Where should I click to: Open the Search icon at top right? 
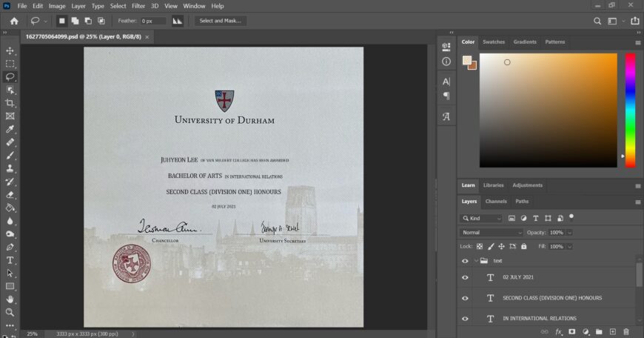[x=597, y=21]
